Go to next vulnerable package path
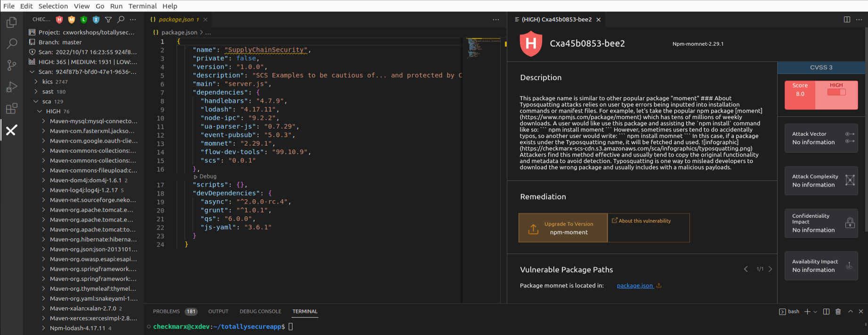Image resolution: width=868 pixels, height=335 pixels. click(770, 269)
